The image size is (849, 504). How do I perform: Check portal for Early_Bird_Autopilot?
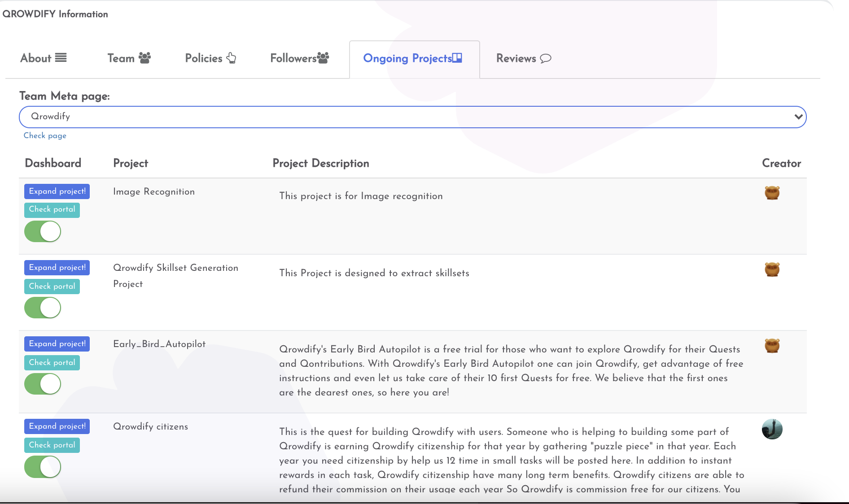pos(52,363)
